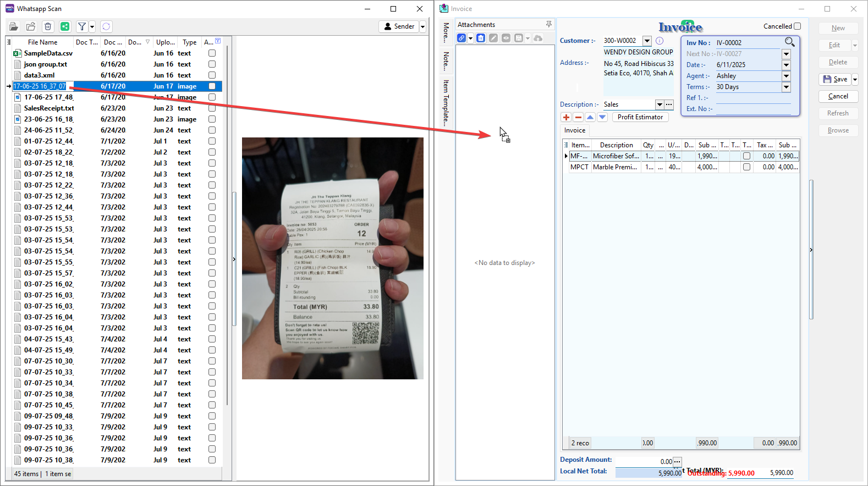Pin the Attachments panel with pushpin icon
868x486 pixels.
548,24
